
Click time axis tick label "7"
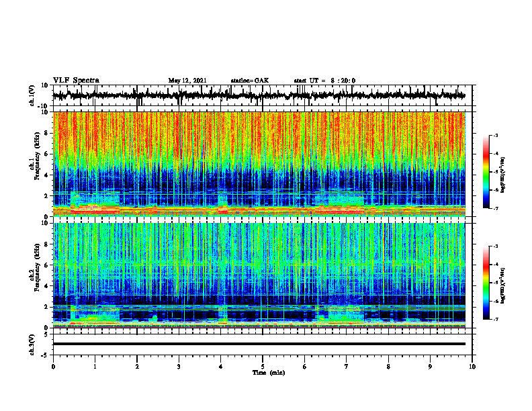347,367
